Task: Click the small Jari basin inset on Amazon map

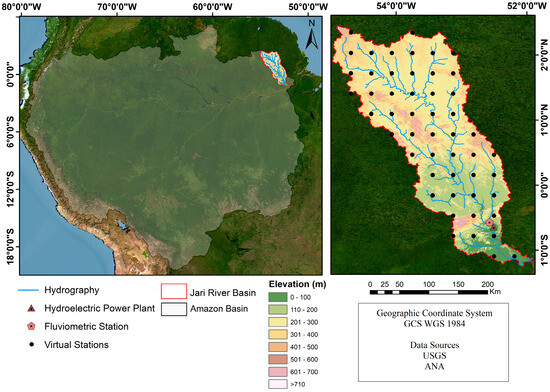Action: 275,69
